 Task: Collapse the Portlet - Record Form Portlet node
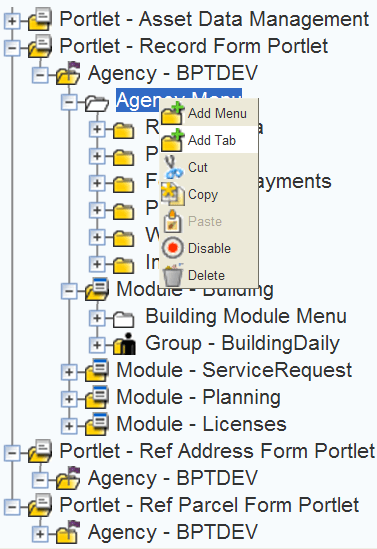tap(12, 48)
